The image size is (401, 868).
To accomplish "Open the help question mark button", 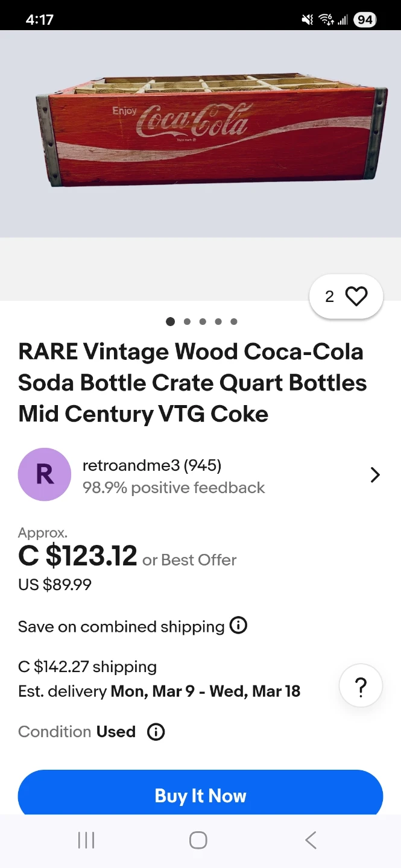I will tap(361, 686).
